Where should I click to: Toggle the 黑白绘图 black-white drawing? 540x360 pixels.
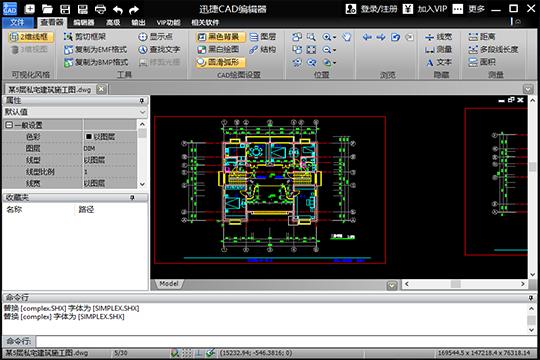(218, 49)
